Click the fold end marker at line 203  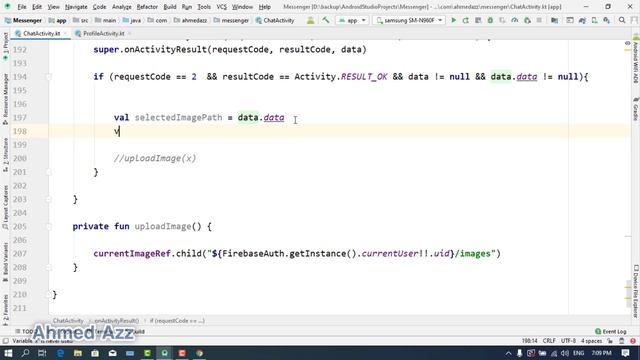pyautogui.click(x=49, y=199)
